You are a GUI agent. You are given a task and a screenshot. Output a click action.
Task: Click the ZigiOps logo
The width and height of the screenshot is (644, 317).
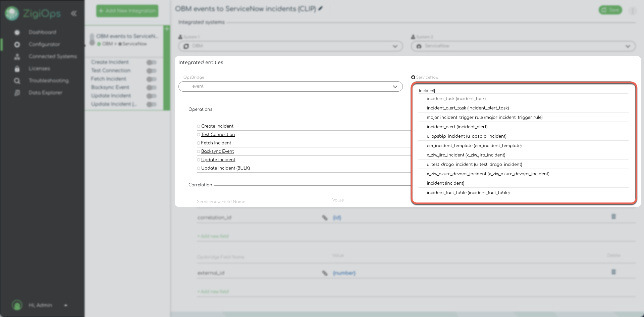tap(33, 13)
